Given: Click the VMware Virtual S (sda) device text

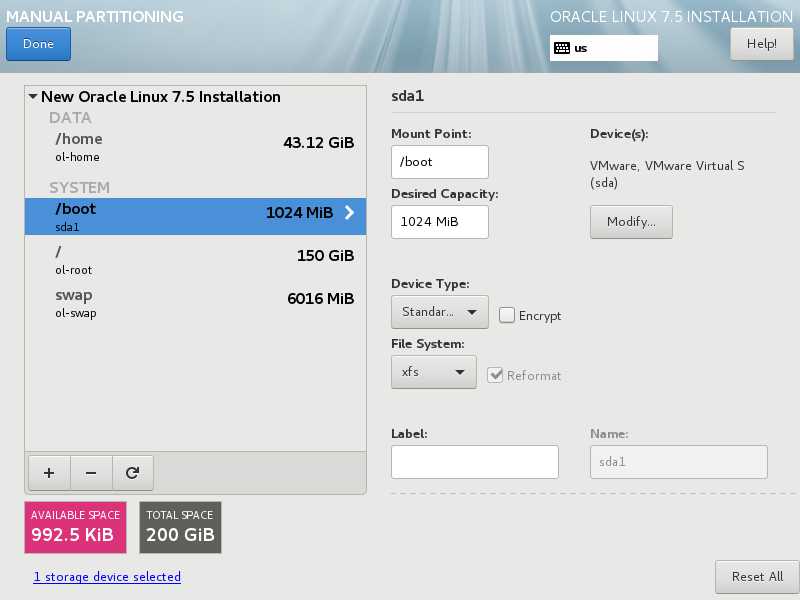Looking at the screenshot, I should click(667, 174).
